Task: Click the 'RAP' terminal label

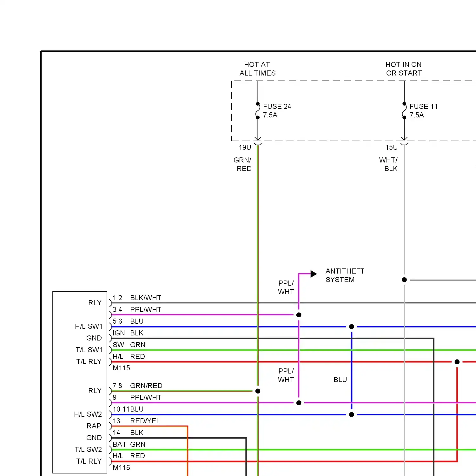Action: point(94,426)
